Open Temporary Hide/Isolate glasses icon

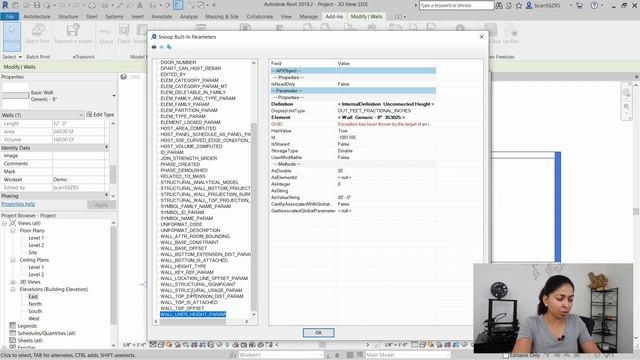point(219,345)
